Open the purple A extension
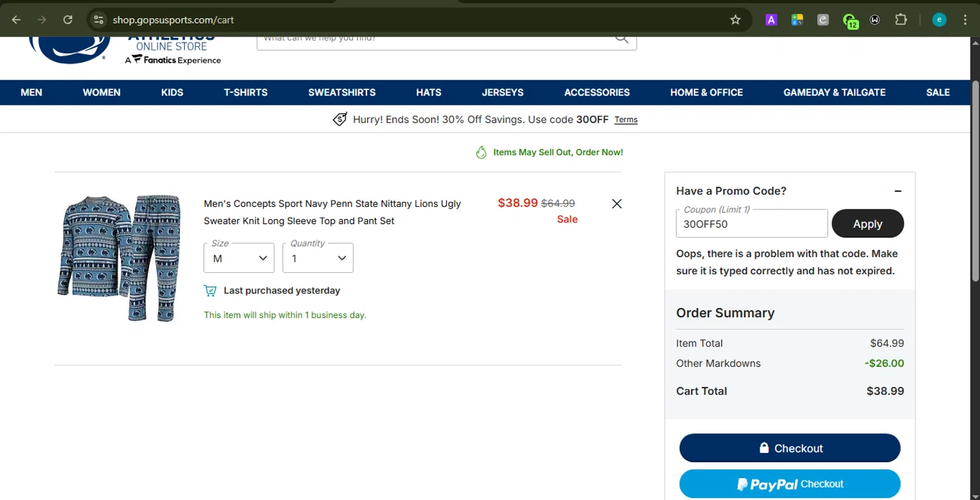The image size is (980, 500). click(771, 20)
